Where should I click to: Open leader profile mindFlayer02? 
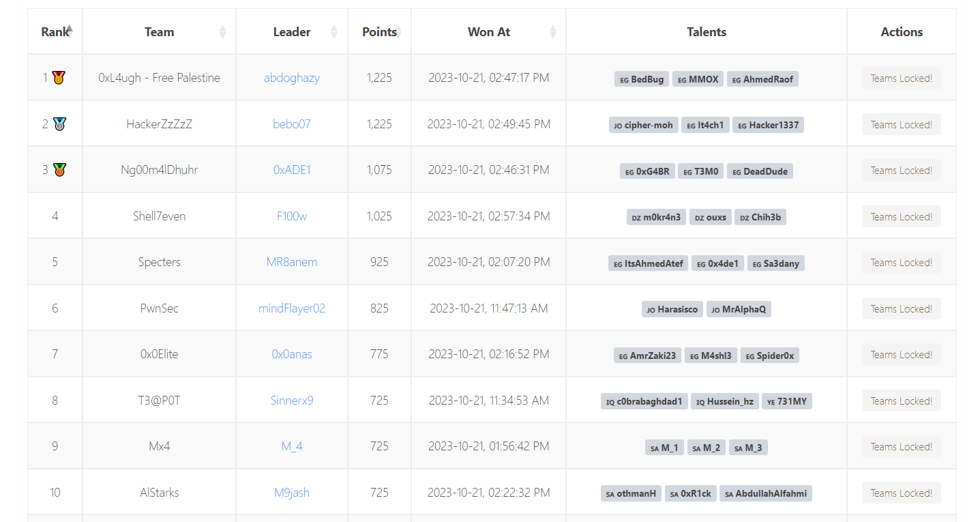(x=292, y=308)
